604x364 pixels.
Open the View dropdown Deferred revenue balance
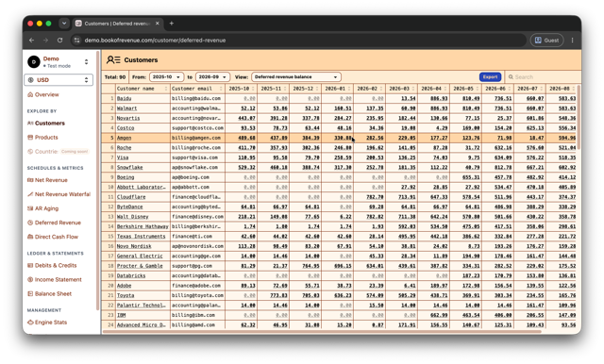(x=295, y=77)
